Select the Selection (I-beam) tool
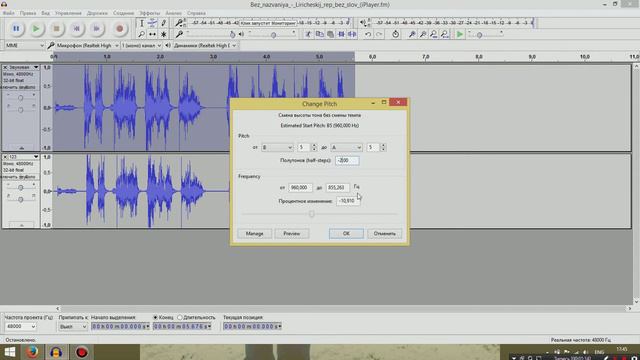The image size is (640, 360). tap(142, 23)
